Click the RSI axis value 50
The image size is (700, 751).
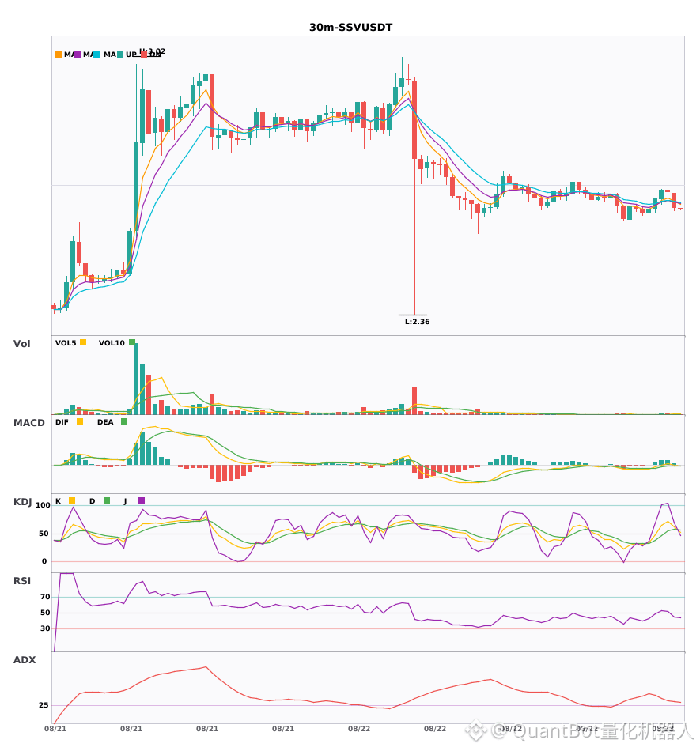click(45, 613)
